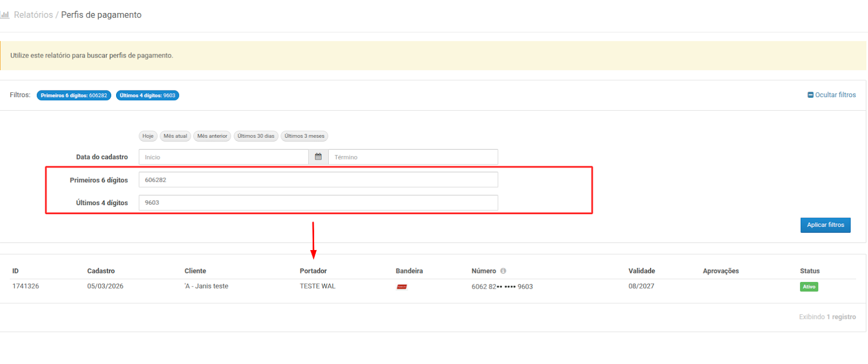The height and width of the screenshot is (364, 868).
Task: Focus the Término date field
Action: [413, 157]
